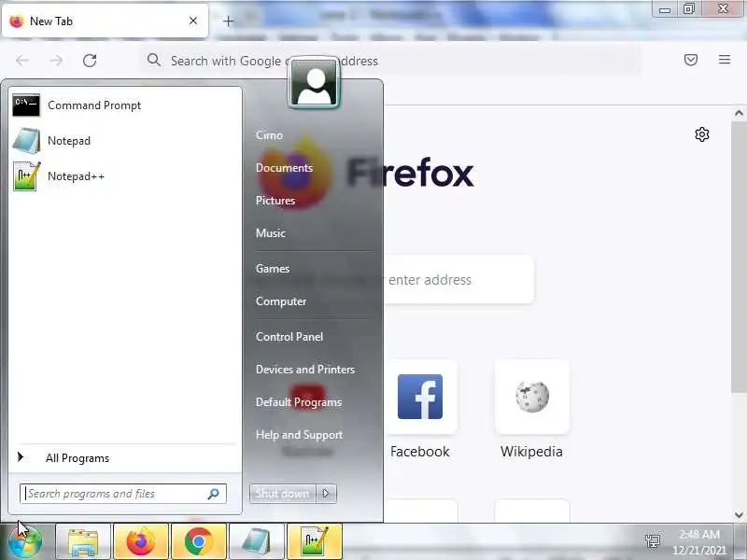Open Music in Start menu
The height and width of the screenshot is (560, 747).
point(271,232)
